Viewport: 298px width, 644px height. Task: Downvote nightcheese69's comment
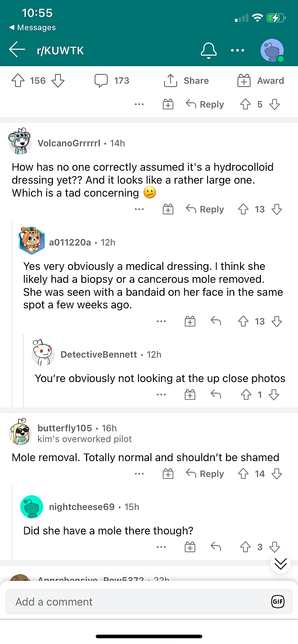pyautogui.click(x=275, y=547)
